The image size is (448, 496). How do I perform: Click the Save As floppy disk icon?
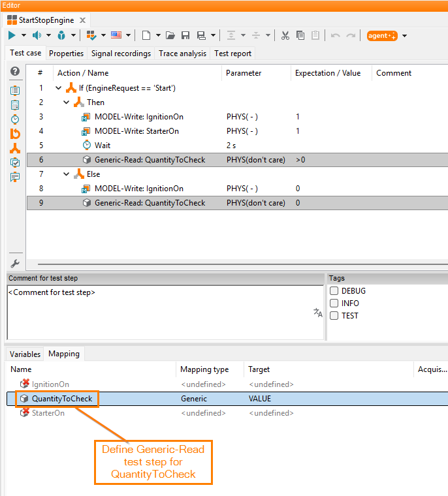(201, 35)
